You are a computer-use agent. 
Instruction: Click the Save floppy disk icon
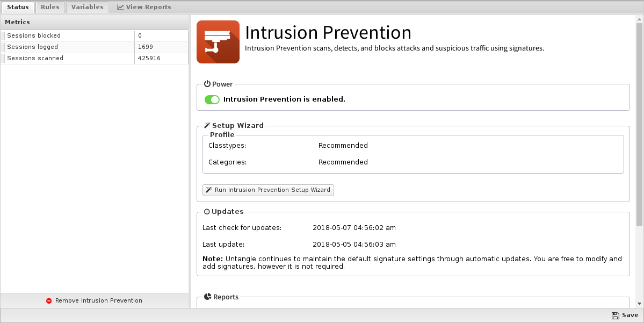[x=615, y=315]
